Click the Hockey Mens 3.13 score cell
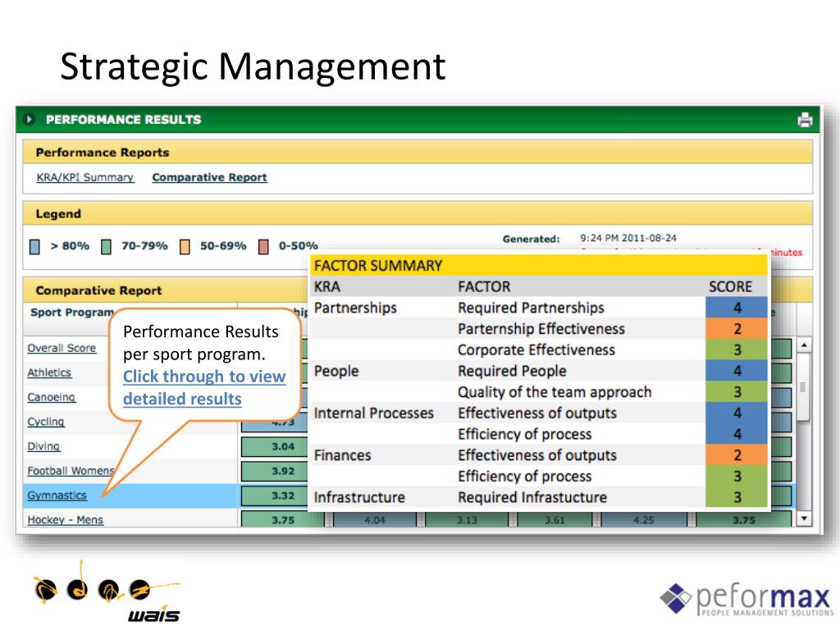The height and width of the screenshot is (630, 840). pos(467,519)
